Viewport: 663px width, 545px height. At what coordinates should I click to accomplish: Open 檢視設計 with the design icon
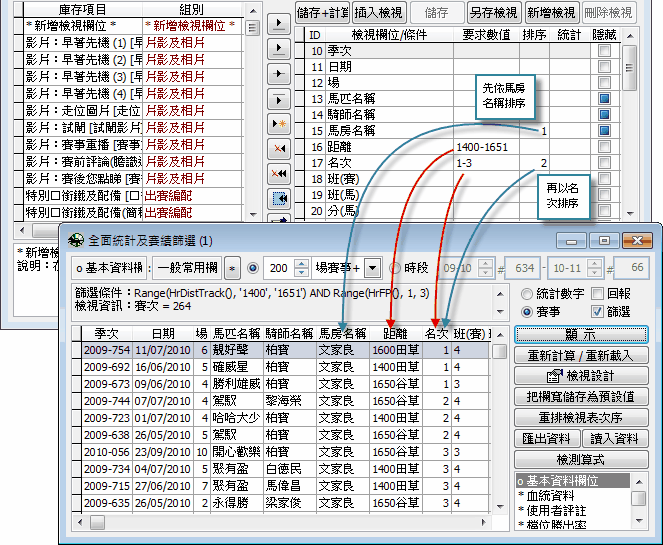[x=581, y=375]
